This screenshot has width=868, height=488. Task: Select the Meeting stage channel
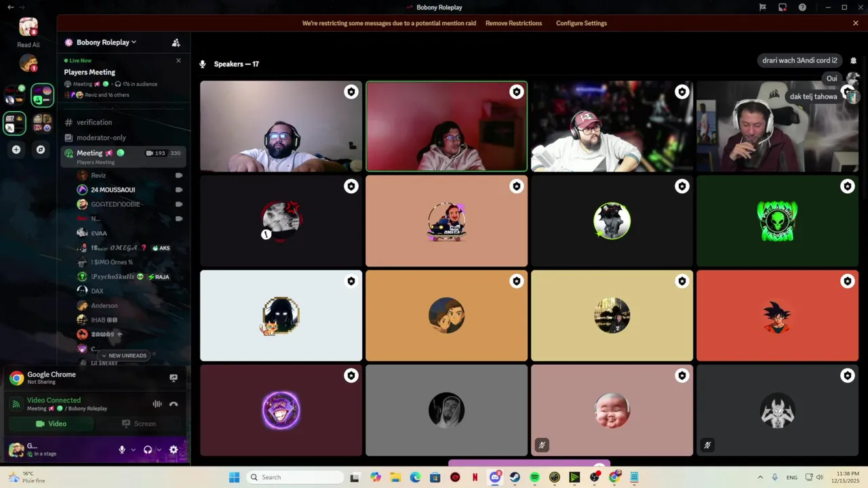[122, 157]
